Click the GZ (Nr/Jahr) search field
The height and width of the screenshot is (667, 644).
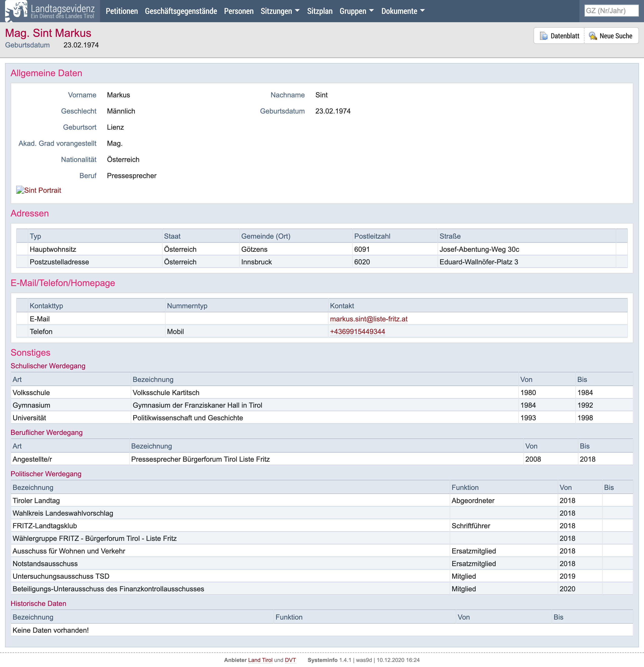click(x=611, y=11)
